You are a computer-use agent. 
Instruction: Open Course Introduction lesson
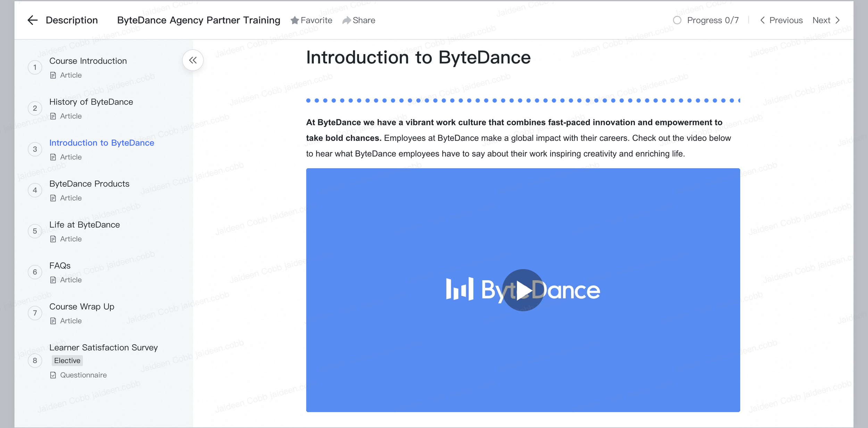[x=88, y=61]
